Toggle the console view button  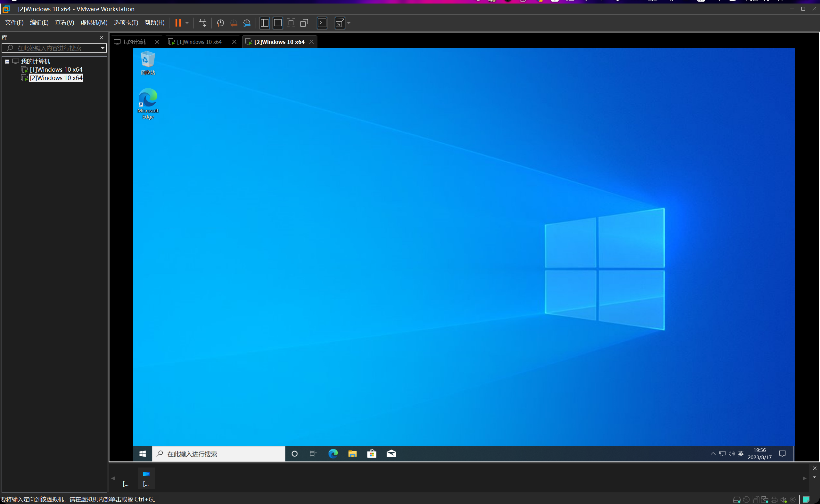(322, 23)
